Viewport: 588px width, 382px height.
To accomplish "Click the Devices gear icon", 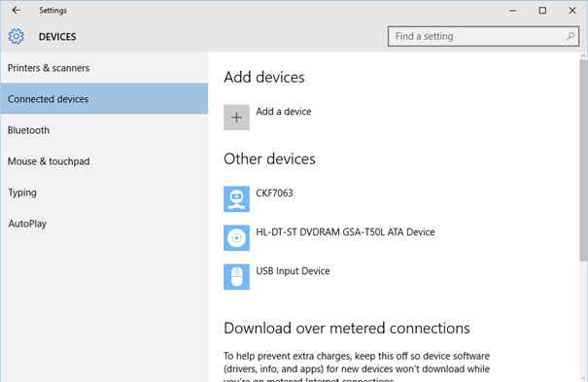I will pos(17,36).
